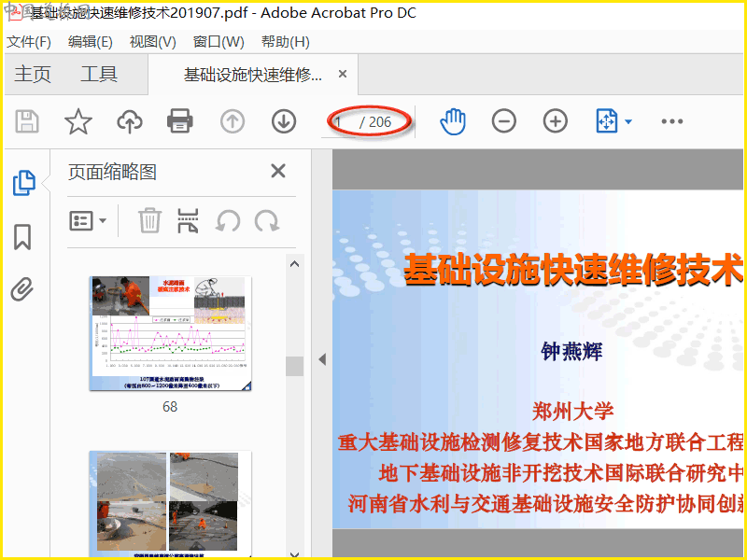Open fit page options dropdown arrow
The image size is (747, 560).
(628, 122)
